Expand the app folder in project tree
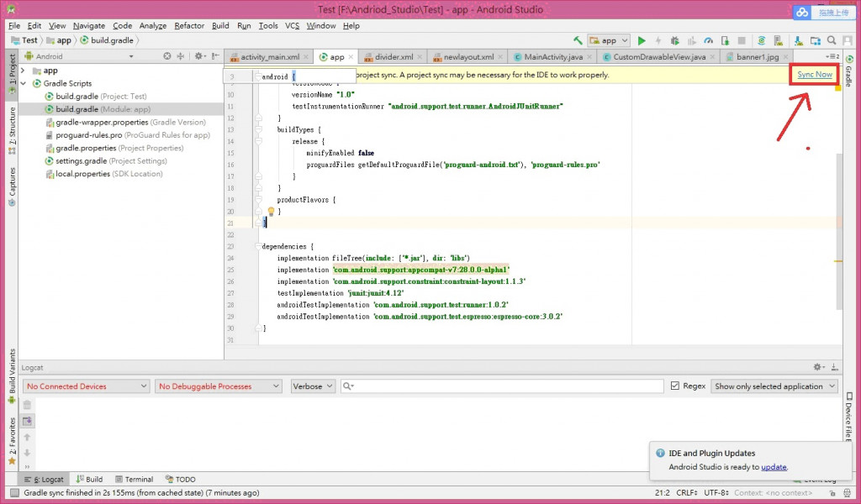The image size is (861, 504). (24, 71)
